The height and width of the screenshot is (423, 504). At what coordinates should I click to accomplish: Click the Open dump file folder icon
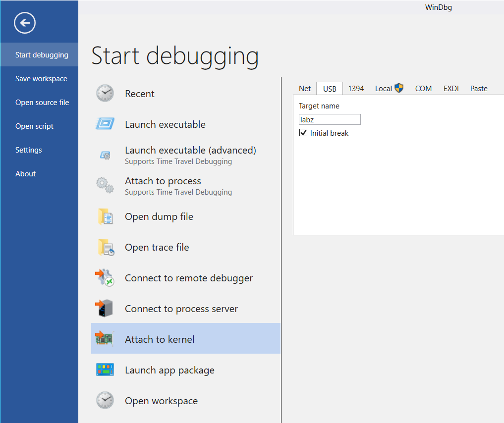point(105,216)
